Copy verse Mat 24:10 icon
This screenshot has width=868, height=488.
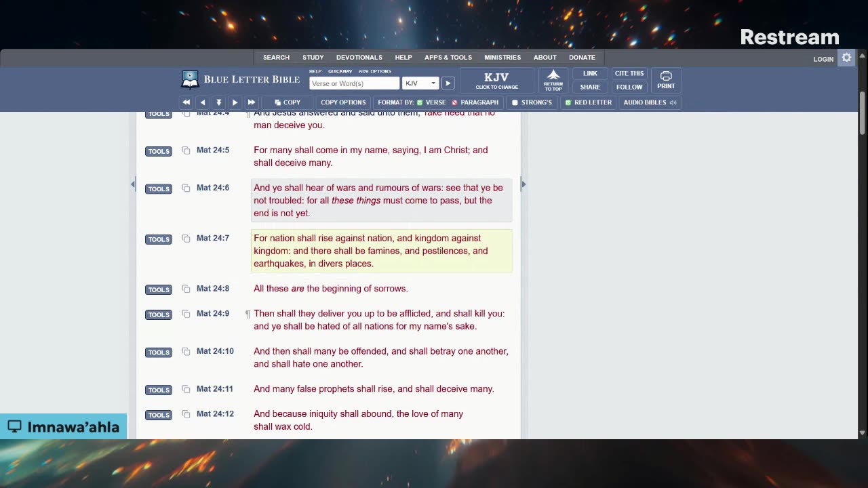tap(186, 352)
